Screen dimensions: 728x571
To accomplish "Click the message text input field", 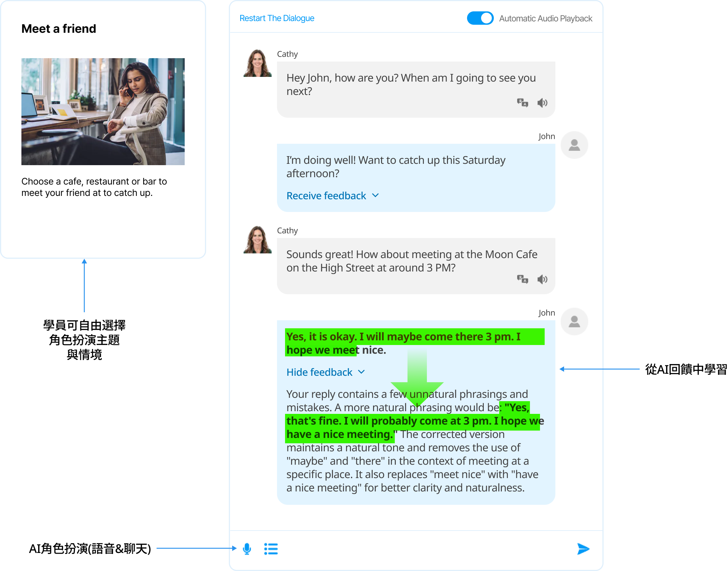I will click(x=425, y=549).
